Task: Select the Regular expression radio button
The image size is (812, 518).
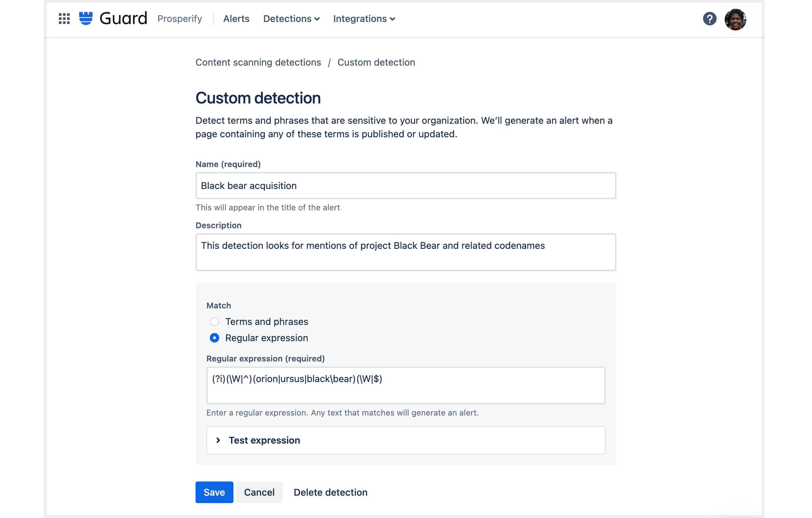Action: 215,338
